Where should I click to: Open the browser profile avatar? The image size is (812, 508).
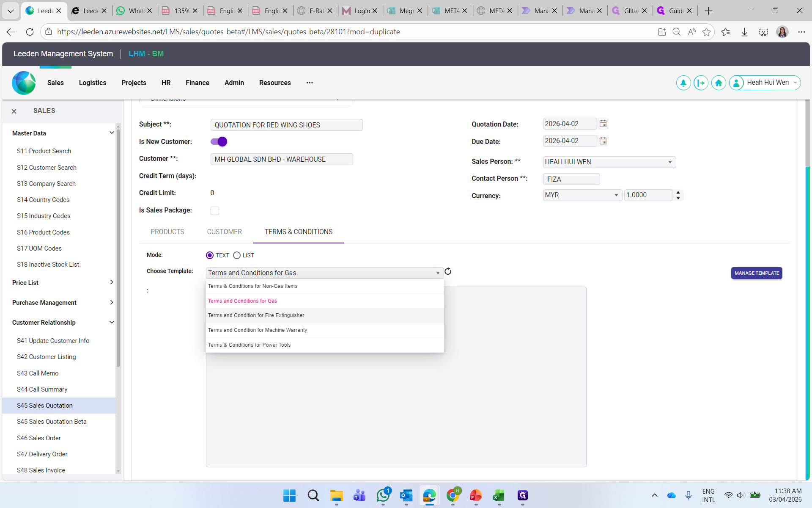coord(782,32)
